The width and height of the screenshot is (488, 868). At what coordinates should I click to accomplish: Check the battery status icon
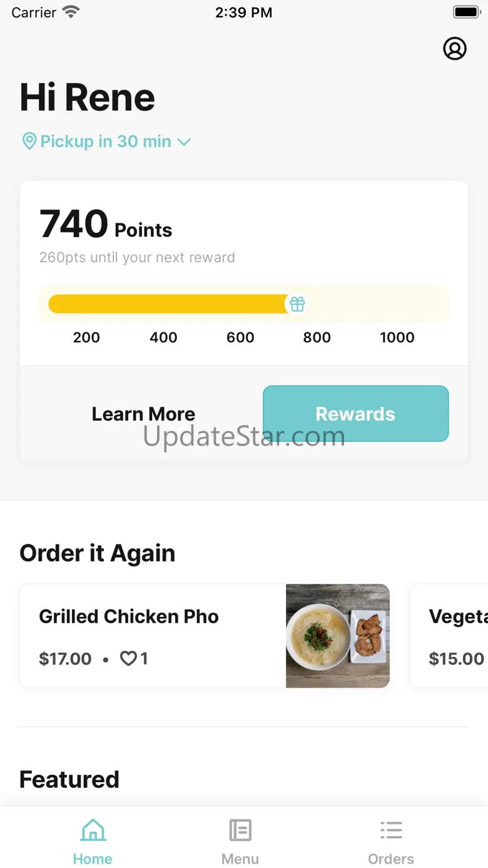tap(466, 13)
